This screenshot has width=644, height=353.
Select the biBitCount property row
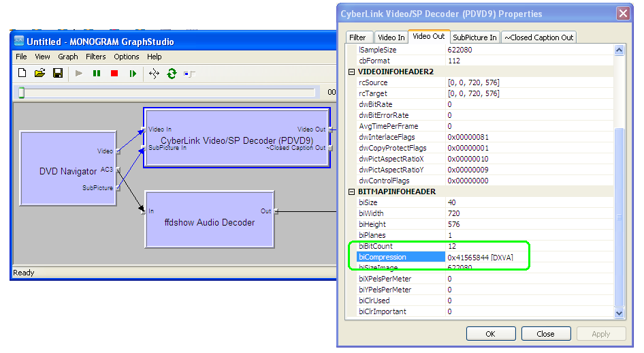click(x=485, y=246)
